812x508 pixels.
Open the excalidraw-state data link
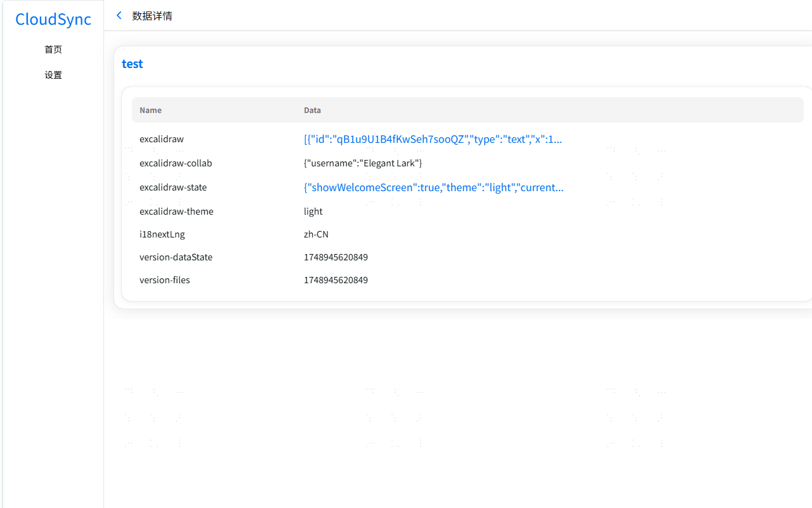433,187
